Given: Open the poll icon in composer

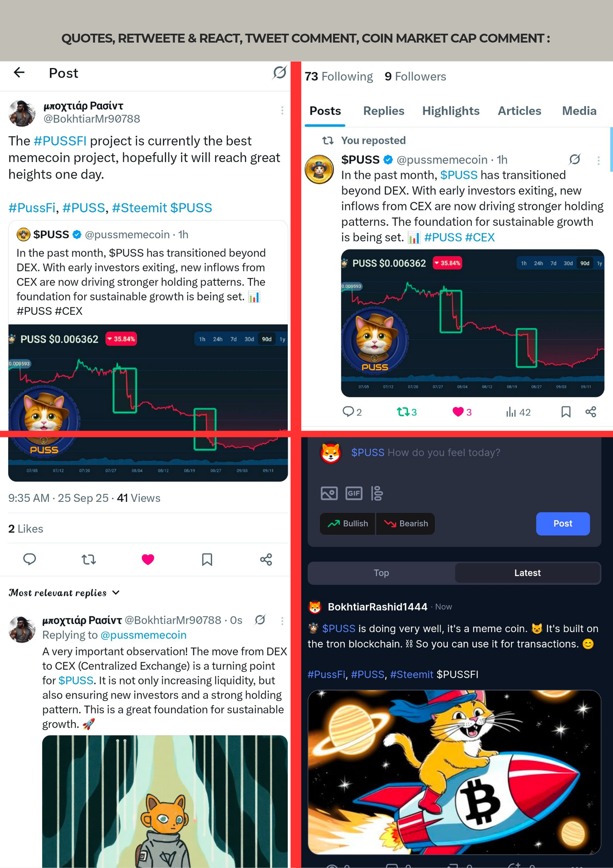Looking at the screenshot, I should click(377, 493).
